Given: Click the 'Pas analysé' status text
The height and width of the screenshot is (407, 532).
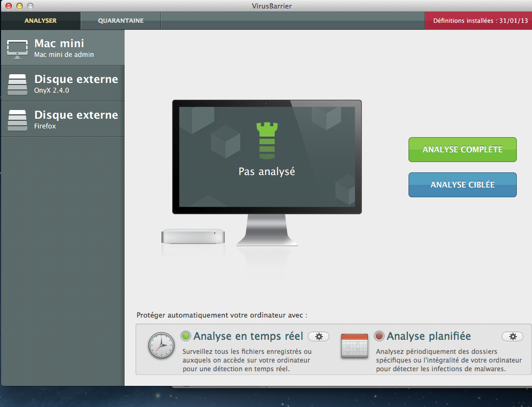Looking at the screenshot, I should point(267,171).
